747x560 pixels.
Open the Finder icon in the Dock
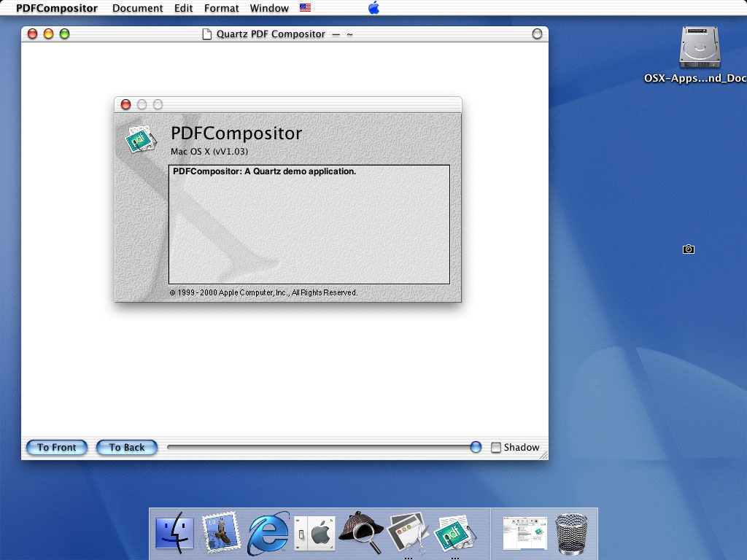[175, 533]
